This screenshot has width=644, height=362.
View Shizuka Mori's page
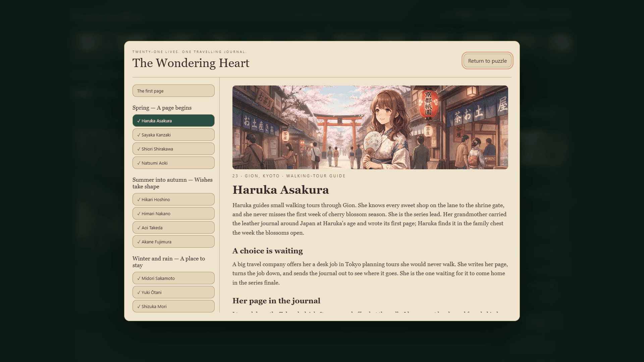pos(173,306)
